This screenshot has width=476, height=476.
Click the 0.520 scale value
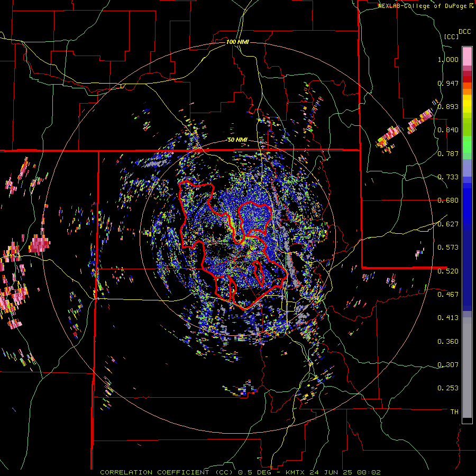coord(448,271)
